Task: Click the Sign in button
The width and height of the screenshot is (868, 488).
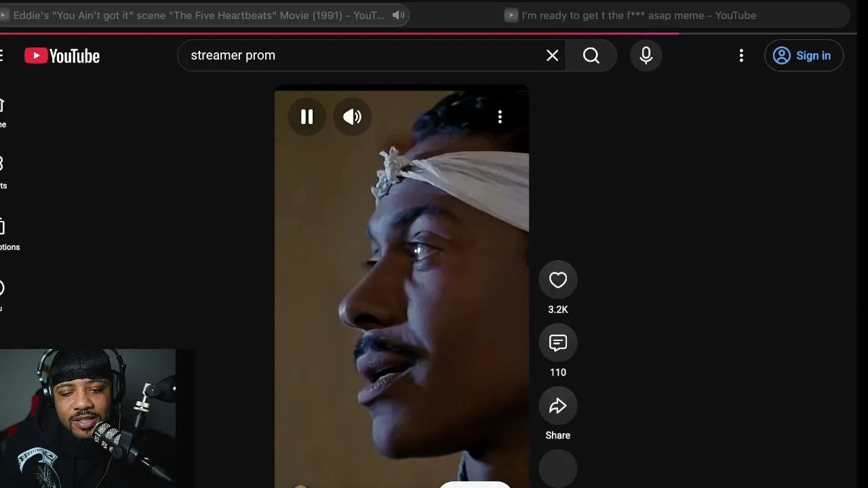Action: 804,56
